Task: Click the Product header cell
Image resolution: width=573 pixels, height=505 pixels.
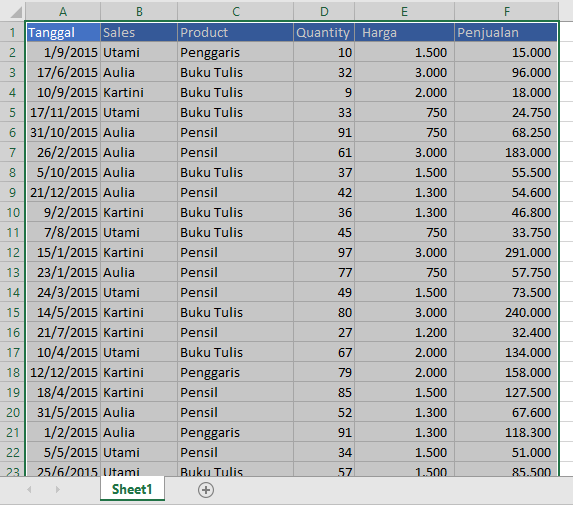Action: pos(236,33)
